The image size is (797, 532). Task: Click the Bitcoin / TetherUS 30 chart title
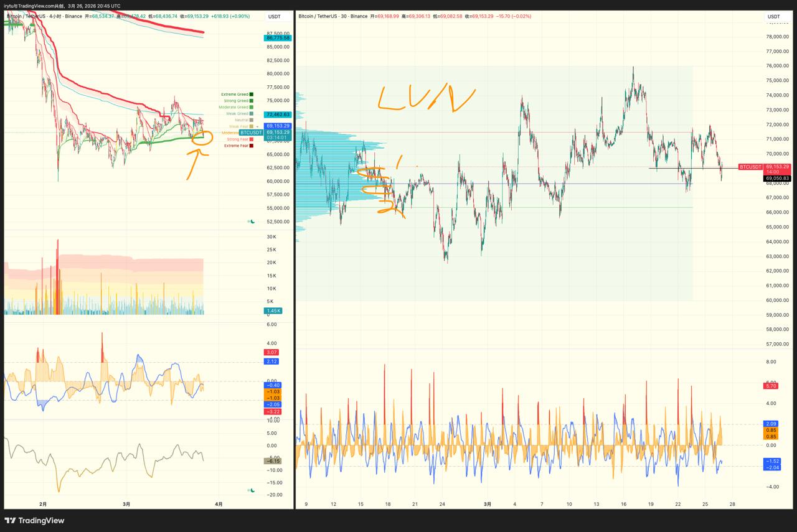pos(332,16)
